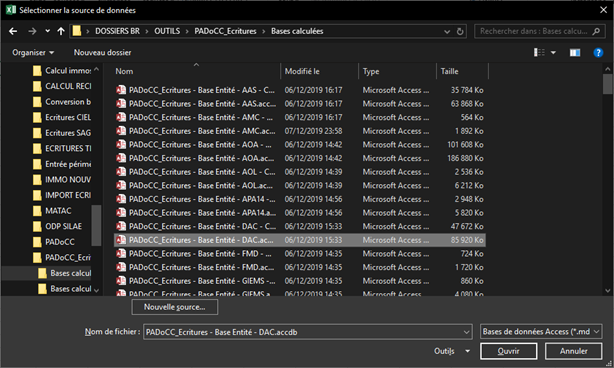This screenshot has height=368, width=614.
Task: Open the Organiser menu
Action: 33,52
